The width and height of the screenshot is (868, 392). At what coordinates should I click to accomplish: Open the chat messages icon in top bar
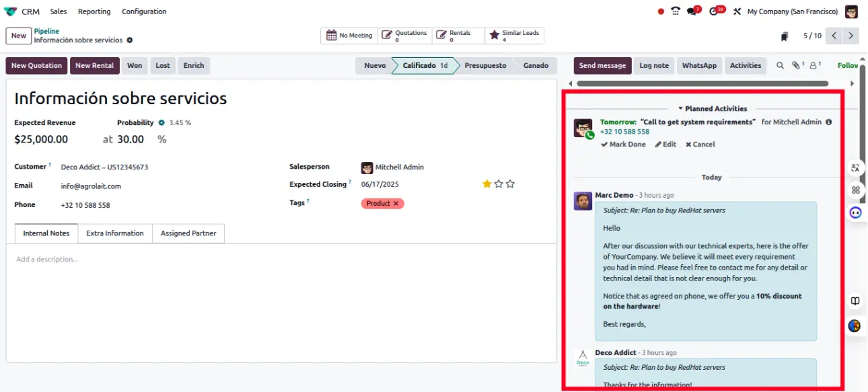(692, 11)
